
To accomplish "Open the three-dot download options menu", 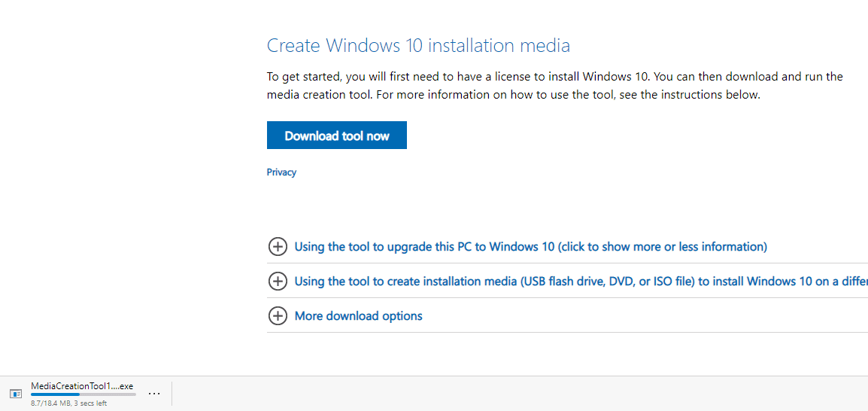I will tap(154, 393).
